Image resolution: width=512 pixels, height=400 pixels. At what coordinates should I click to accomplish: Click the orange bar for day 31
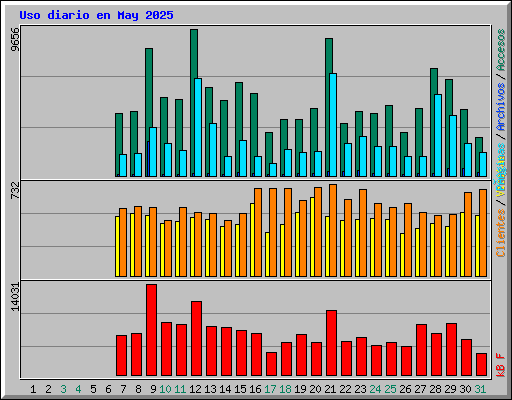[483, 233]
